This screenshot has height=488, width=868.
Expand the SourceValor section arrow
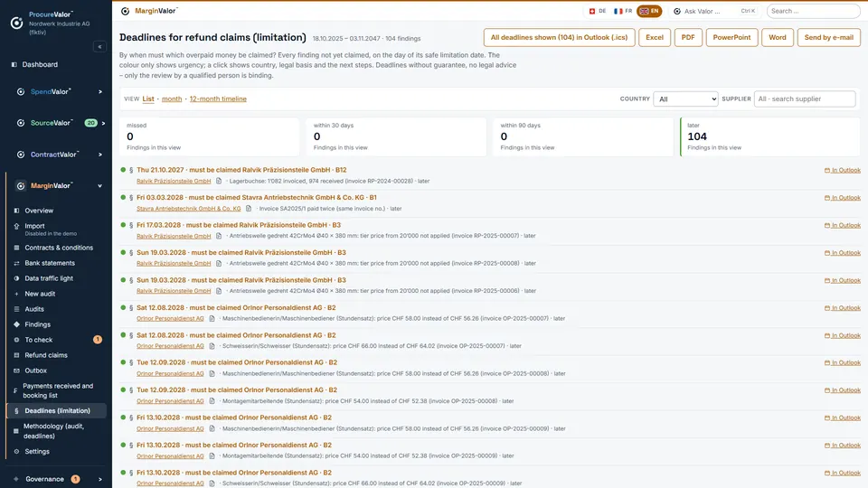pyautogui.click(x=103, y=124)
